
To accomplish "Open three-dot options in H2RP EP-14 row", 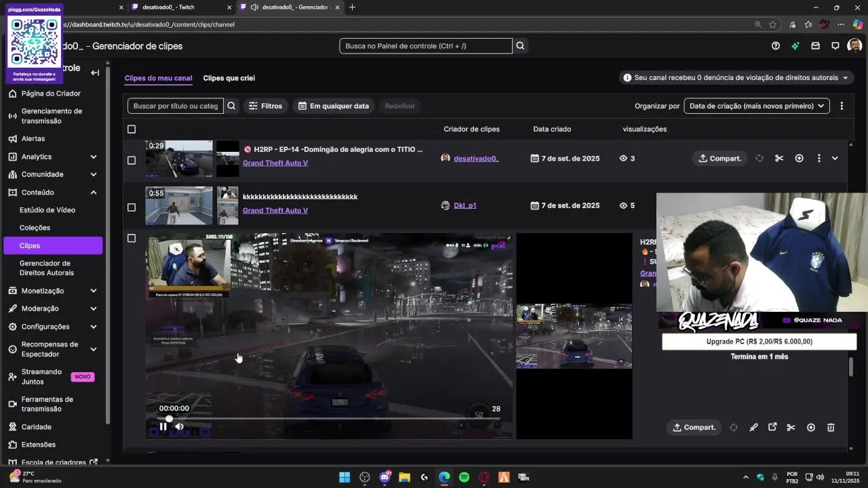I will 818,159.
